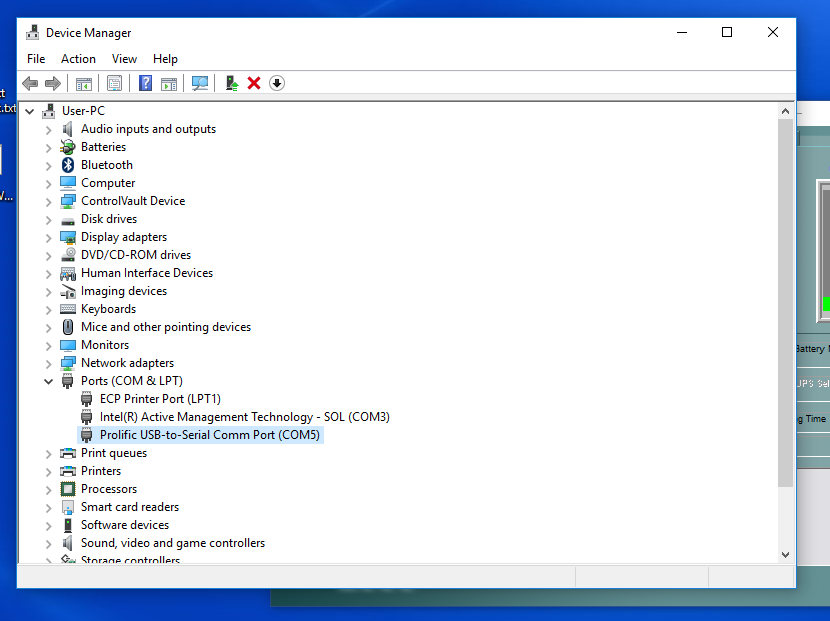The width and height of the screenshot is (830, 621).
Task: Open the Help menu
Action: 165,59
